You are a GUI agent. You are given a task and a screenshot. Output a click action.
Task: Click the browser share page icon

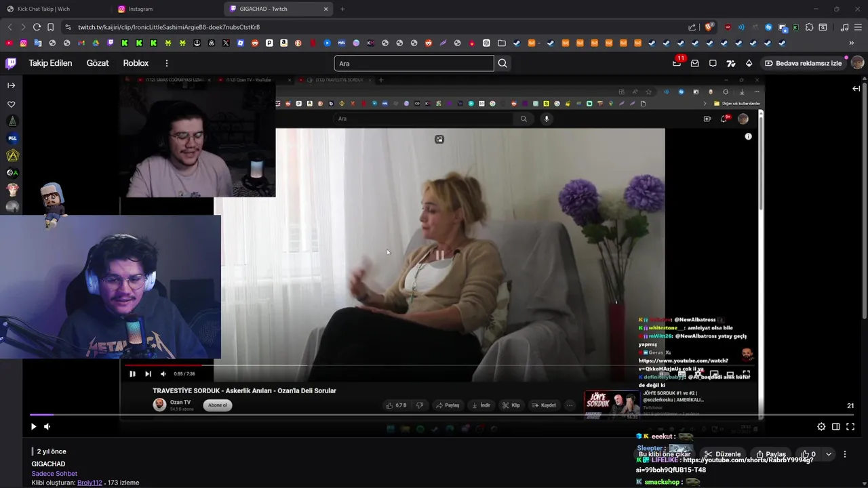coord(692,27)
